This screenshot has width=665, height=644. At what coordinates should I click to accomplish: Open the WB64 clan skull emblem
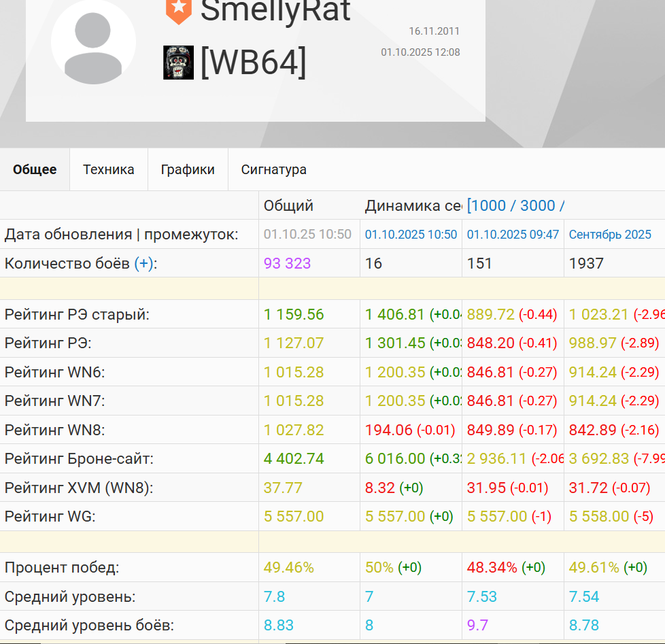[x=178, y=63]
